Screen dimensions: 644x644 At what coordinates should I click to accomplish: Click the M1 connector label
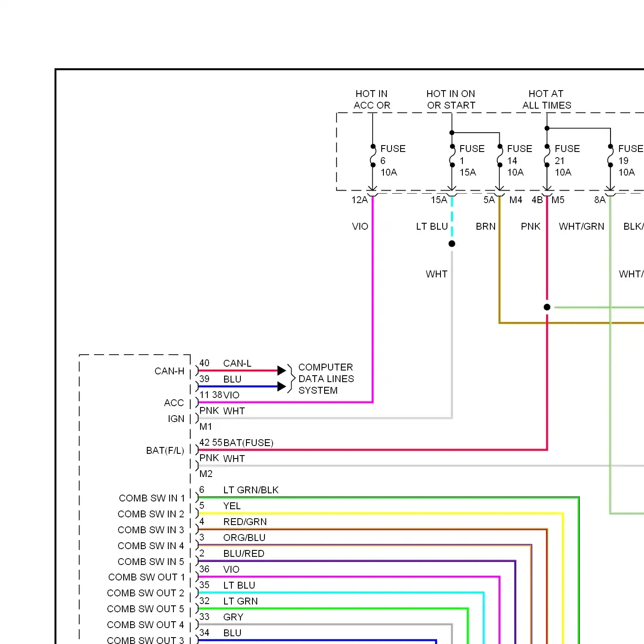(206, 427)
